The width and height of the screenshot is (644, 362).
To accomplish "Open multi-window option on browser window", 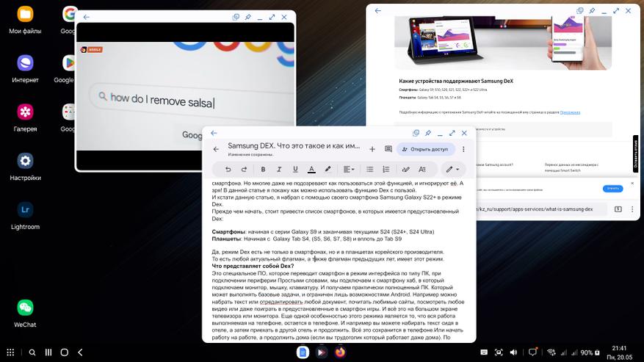I will pyautogui.click(x=579, y=11).
